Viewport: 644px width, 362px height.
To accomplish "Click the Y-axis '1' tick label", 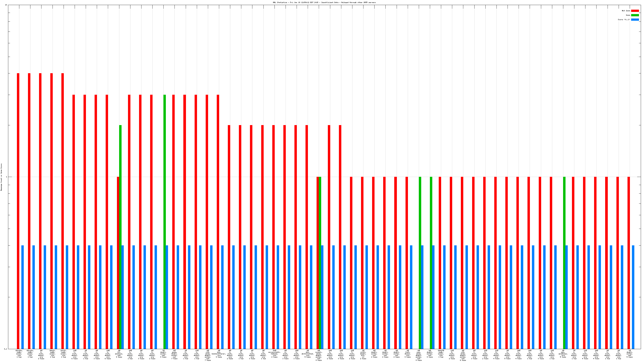I will (6, 177).
